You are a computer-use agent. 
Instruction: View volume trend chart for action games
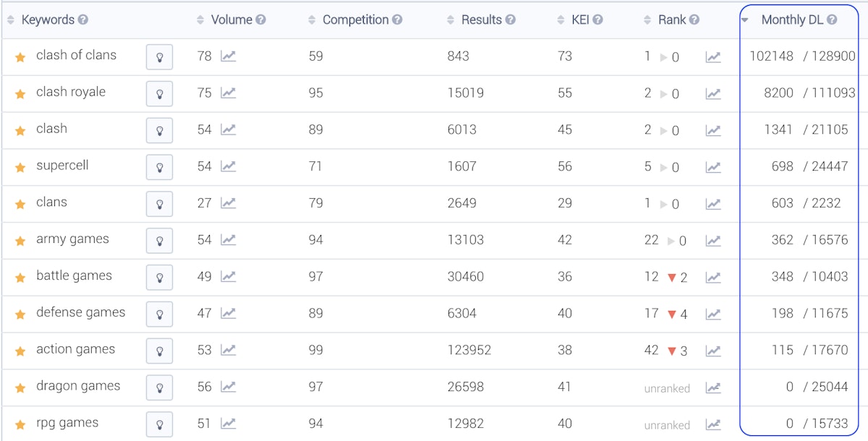coord(229,350)
